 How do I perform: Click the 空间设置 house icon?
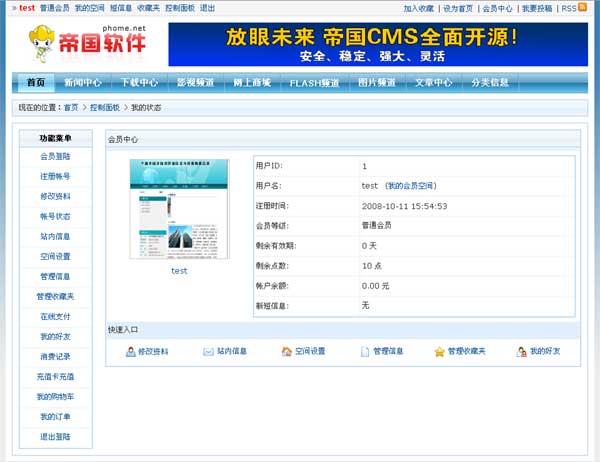point(287,352)
